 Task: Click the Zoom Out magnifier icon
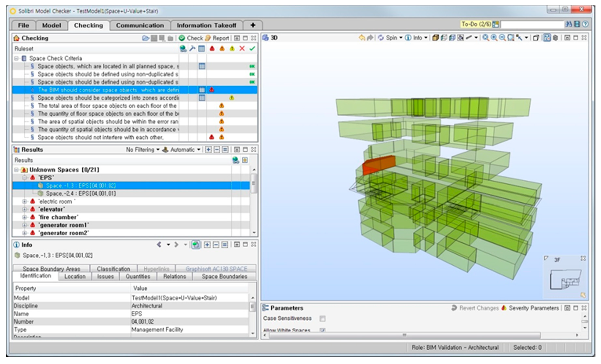(502, 38)
